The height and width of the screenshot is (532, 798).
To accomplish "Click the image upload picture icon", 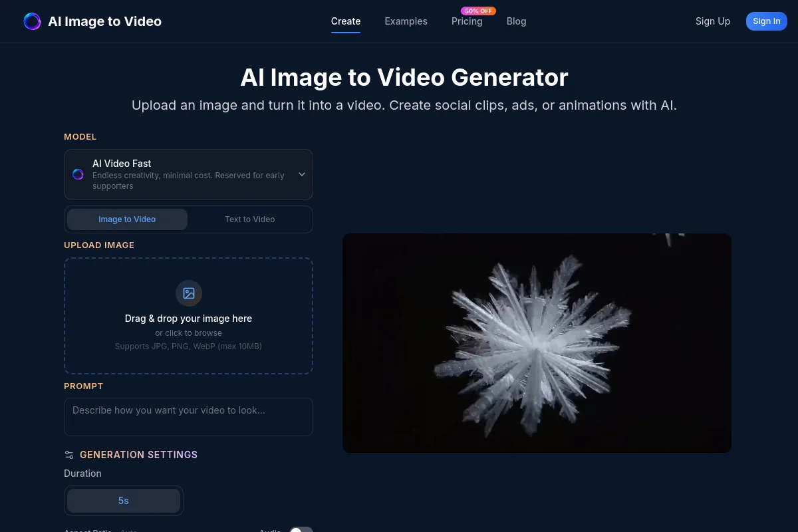I will coord(189,293).
